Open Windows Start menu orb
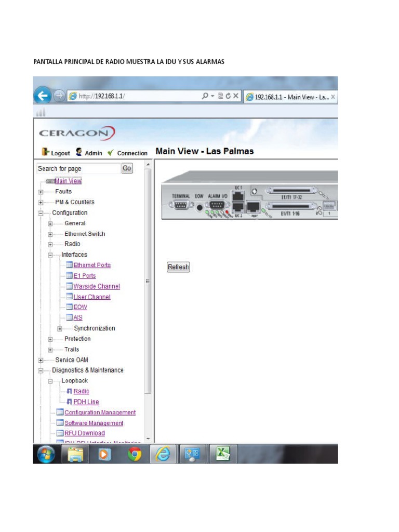 46,454
